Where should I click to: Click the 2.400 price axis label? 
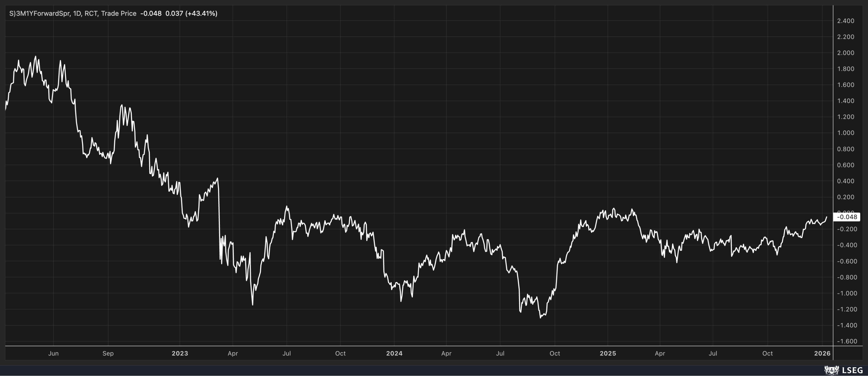click(846, 21)
